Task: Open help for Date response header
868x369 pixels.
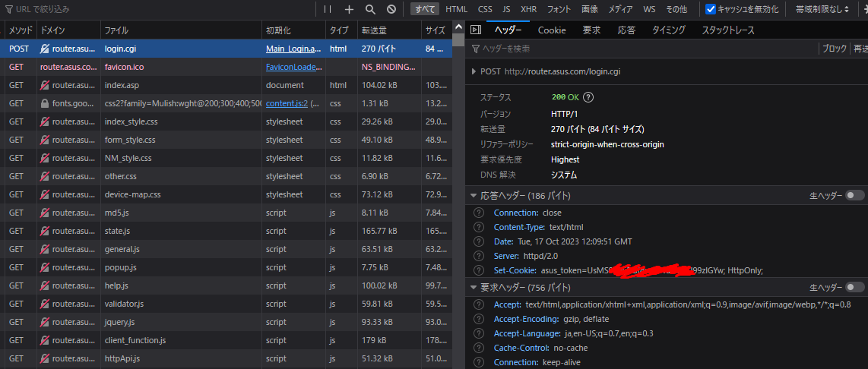Action: (x=479, y=241)
